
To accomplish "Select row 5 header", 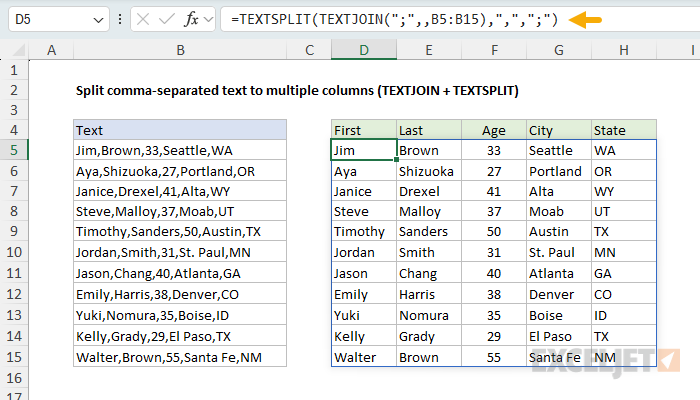I will pos(15,150).
